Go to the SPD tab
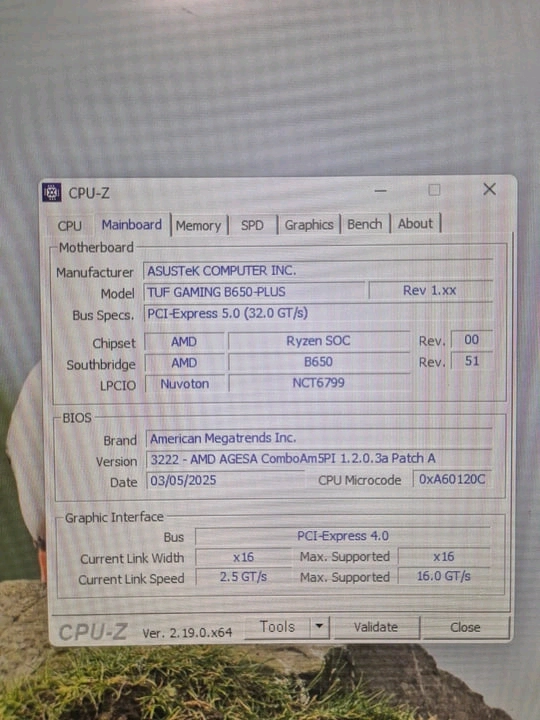Screen dimensions: 540x720 (252, 225)
